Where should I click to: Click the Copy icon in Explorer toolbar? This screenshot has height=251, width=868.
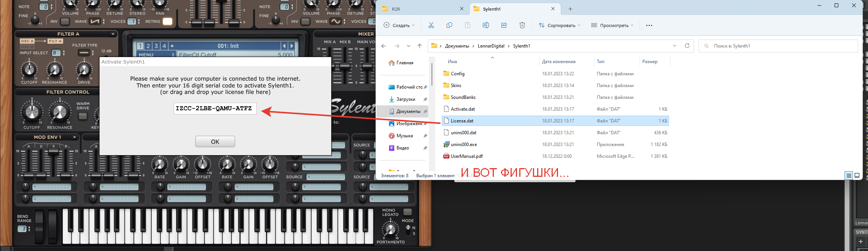click(x=449, y=25)
